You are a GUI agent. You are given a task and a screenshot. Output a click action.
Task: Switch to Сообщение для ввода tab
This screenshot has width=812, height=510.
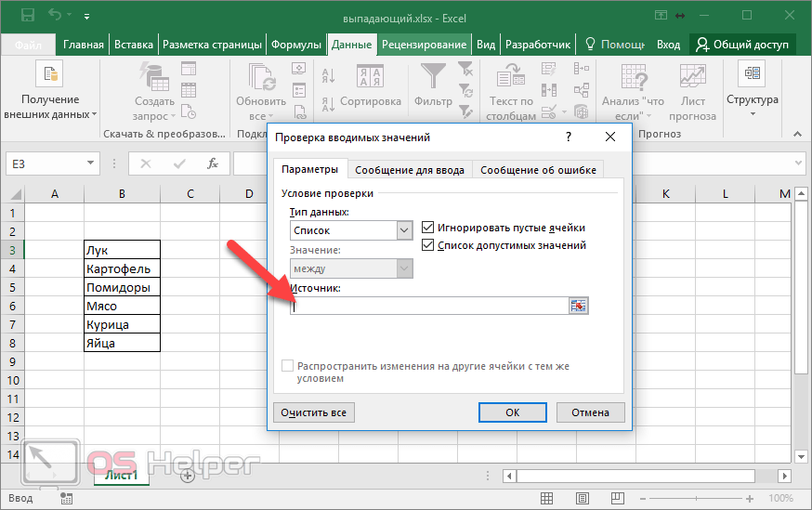pyautogui.click(x=411, y=169)
